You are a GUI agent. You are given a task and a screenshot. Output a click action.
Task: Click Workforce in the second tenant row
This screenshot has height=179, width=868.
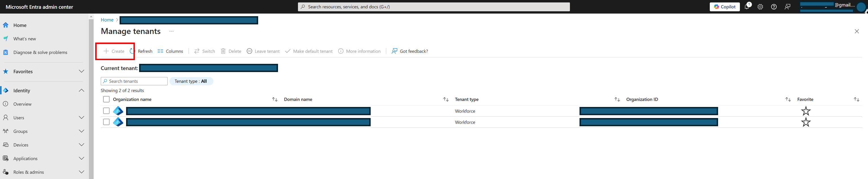[x=465, y=122]
